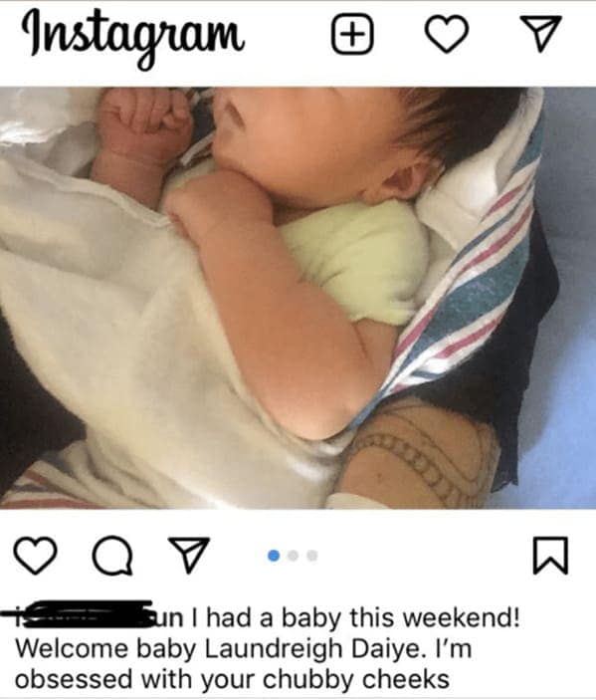The width and height of the screenshot is (596, 700).
Task: Select the first blue carousel dot
Action: [x=274, y=556]
